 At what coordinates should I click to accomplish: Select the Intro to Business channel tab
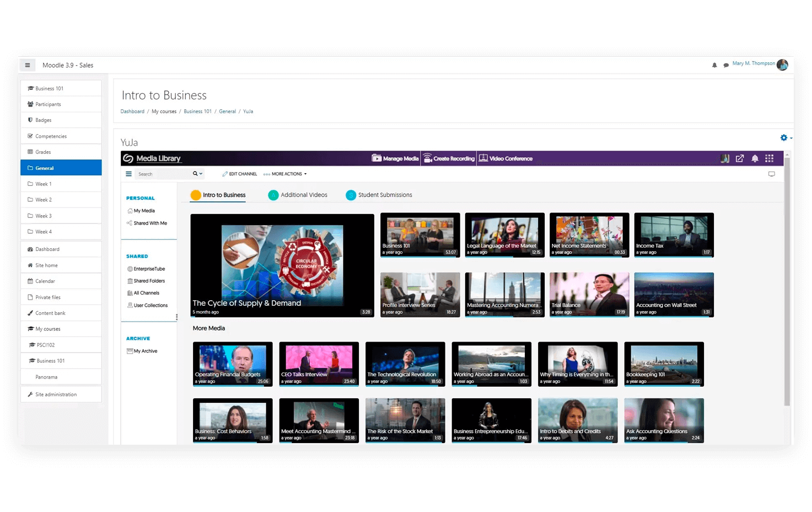coord(218,195)
